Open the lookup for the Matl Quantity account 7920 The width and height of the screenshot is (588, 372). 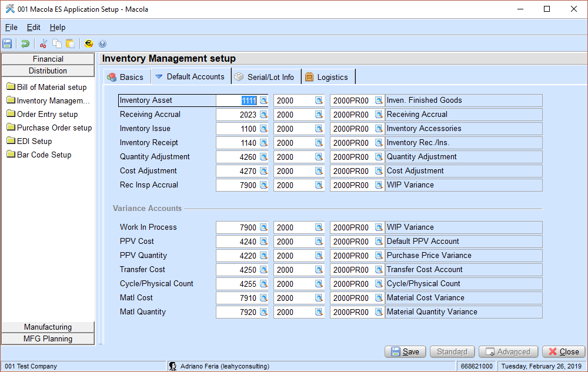coord(263,312)
